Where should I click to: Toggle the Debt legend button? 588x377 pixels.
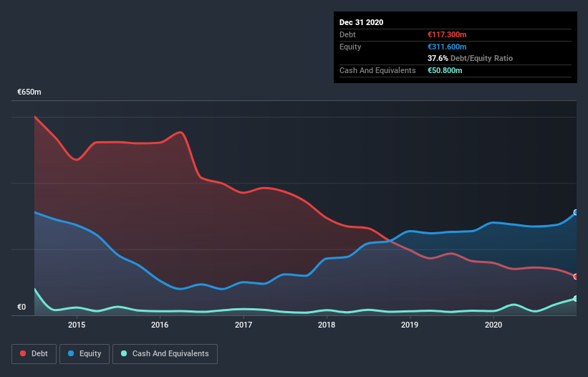pos(34,354)
